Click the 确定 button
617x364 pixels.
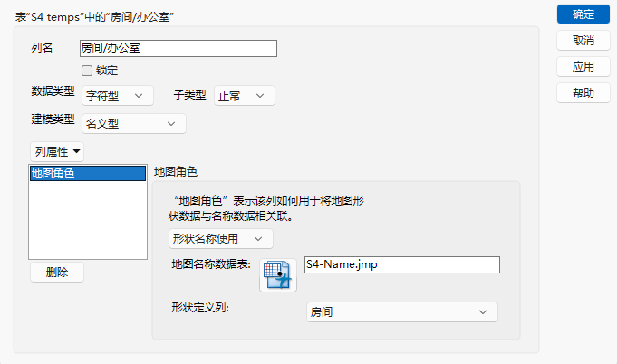click(583, 14)
